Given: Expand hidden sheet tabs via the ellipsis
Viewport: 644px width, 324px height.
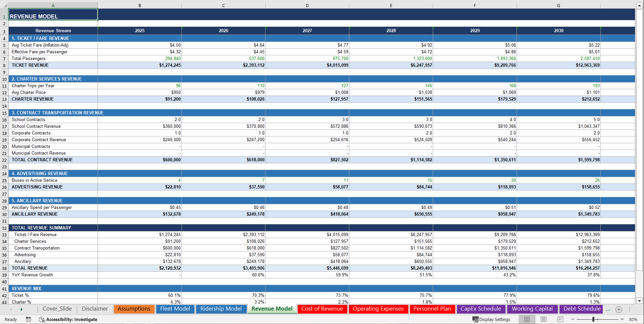Looking at the screenshot, I should (608, 310).
